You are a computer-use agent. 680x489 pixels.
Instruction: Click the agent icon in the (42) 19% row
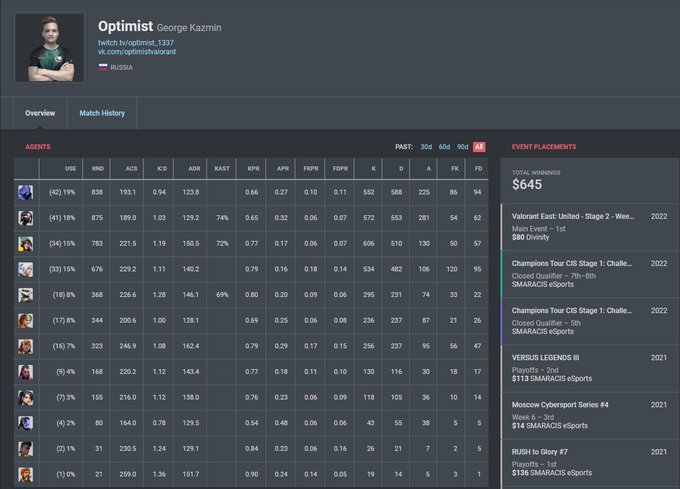point(26,192)
